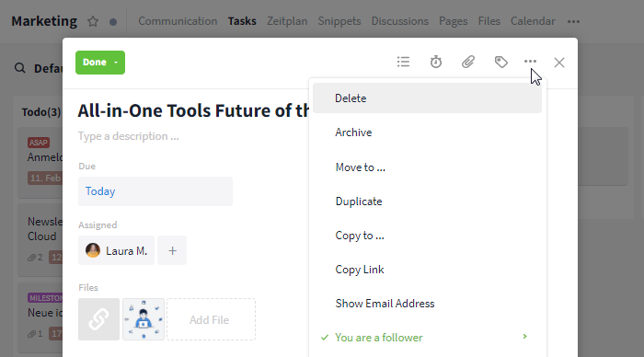
Task: Click the Add File box
Action: [211, 319]
